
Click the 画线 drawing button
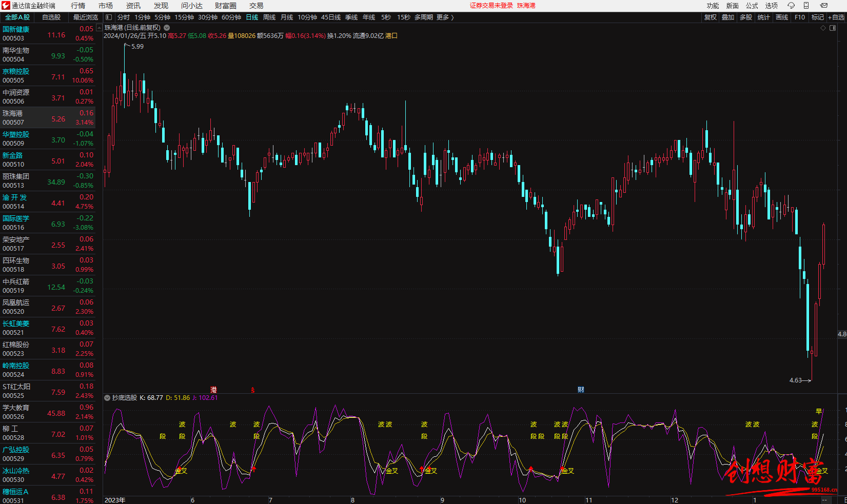(x=782, y=17)
